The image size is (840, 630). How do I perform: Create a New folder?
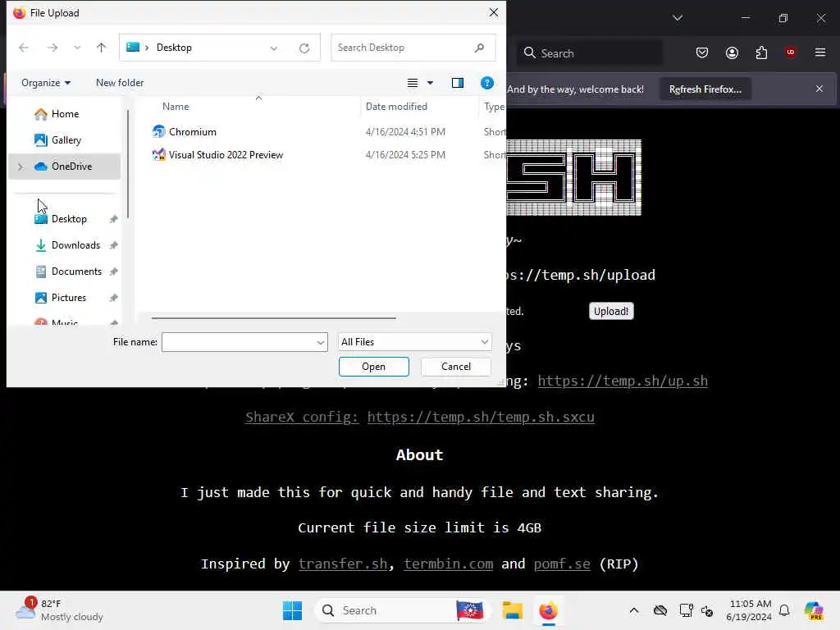point(120,83)
